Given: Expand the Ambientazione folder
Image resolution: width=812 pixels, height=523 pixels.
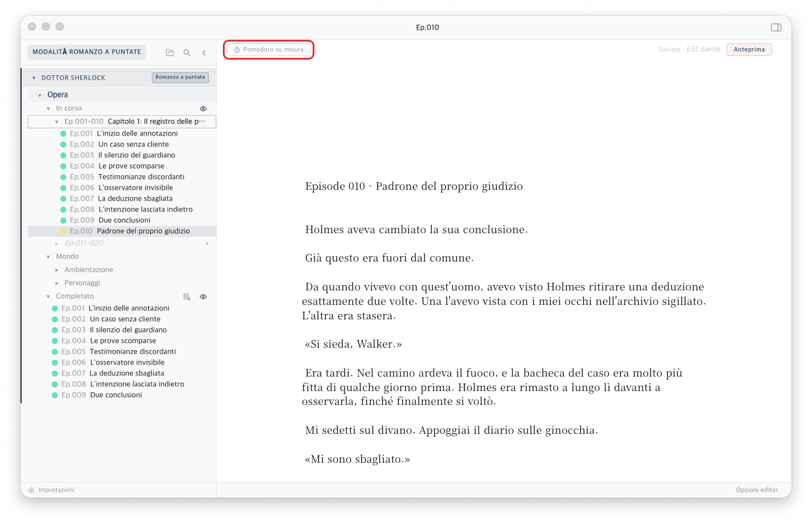Looking at the screenshot, I should 57,270.
